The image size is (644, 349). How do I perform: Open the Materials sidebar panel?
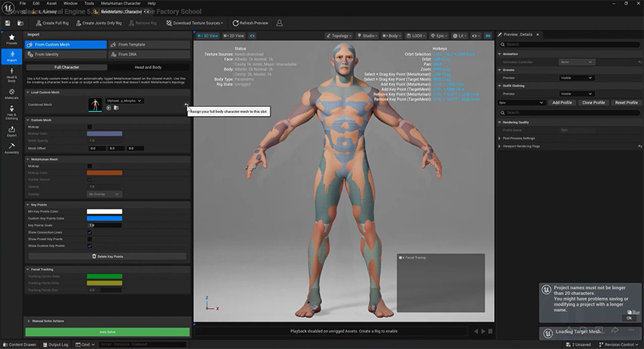click(11, 94)
